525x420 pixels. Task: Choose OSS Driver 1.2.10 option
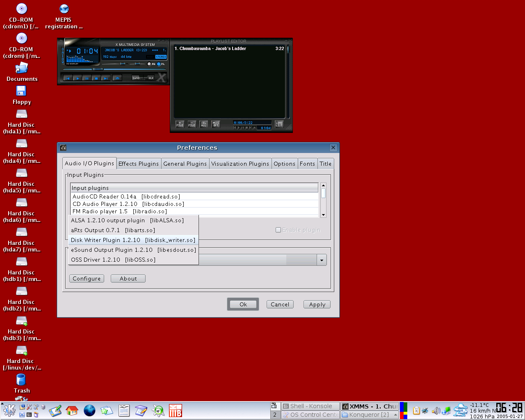pyautogui.click(x=133, y=260)
